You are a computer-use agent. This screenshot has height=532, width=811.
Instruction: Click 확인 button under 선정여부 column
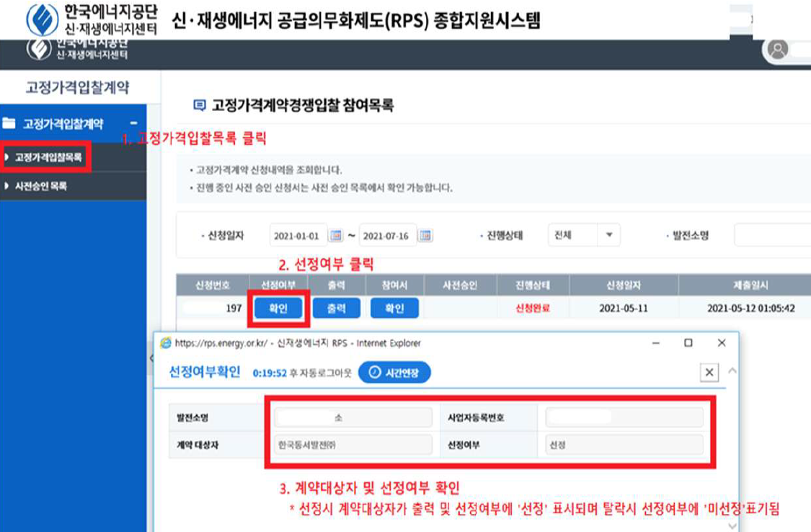click(278, 308)
